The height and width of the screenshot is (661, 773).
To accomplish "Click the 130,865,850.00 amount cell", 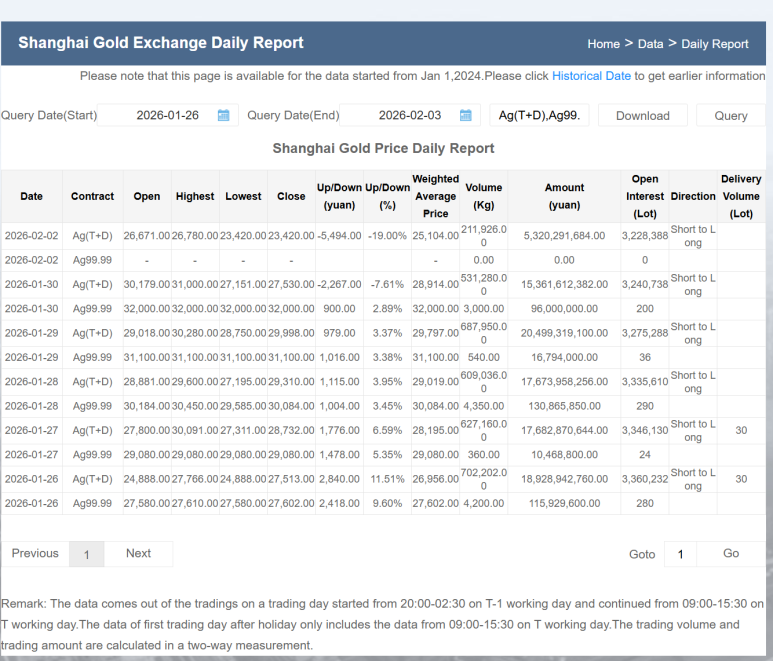I will tap(564, 406).
